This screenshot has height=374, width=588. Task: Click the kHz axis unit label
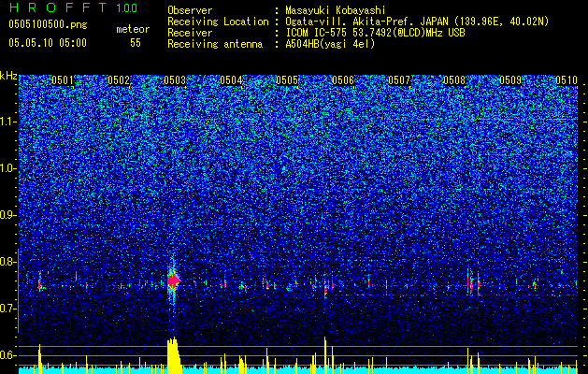coord(8,76)
